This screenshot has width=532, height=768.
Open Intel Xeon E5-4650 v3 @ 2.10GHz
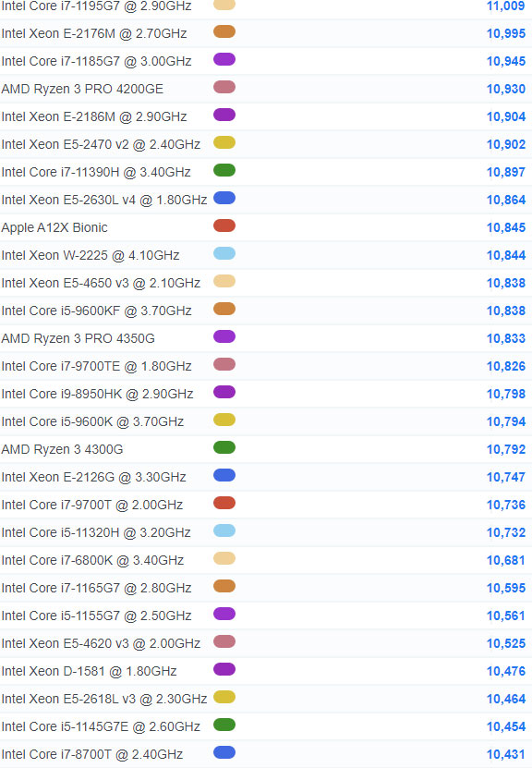click(x=101, y=283)
